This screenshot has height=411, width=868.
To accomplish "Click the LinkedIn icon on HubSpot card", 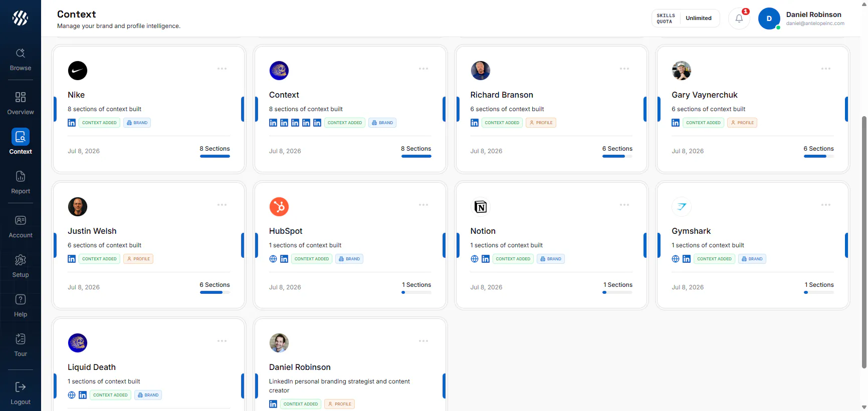I will 284,259.
